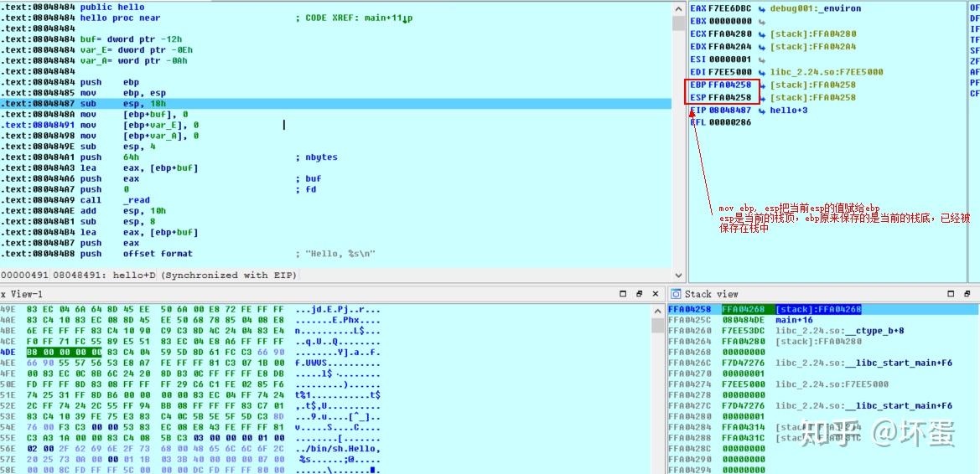Select stack row FFA04258 first entry
This screenshot has width=980, height=474.
[822, 310]
